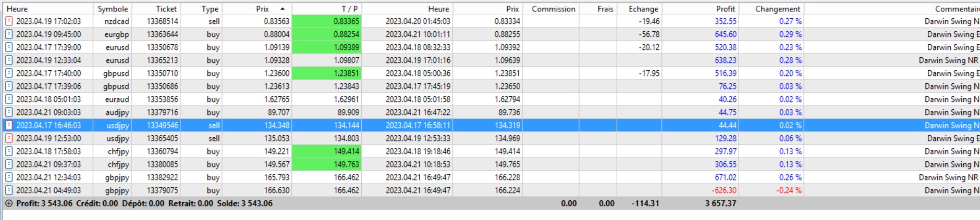The image size is (980, 220).
Task: Click the total swap -114.31 in summary
Action: click(645, 203)
